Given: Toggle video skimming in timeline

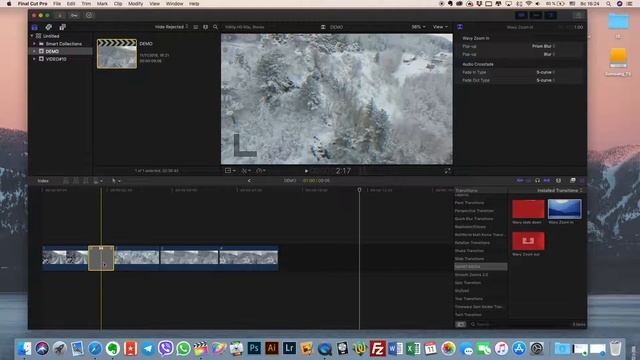Looking at the screenshot, I should coord(520,180).
